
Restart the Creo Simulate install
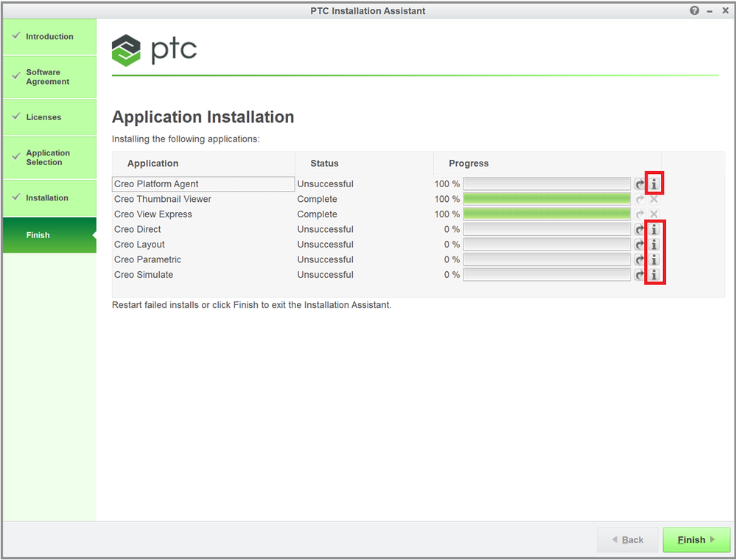[639, 275]
